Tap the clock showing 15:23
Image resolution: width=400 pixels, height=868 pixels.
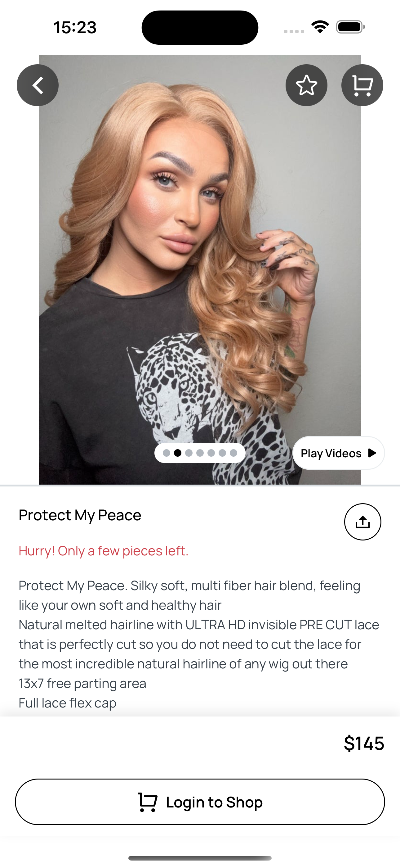pyautogui.click(x=75, y=27)
